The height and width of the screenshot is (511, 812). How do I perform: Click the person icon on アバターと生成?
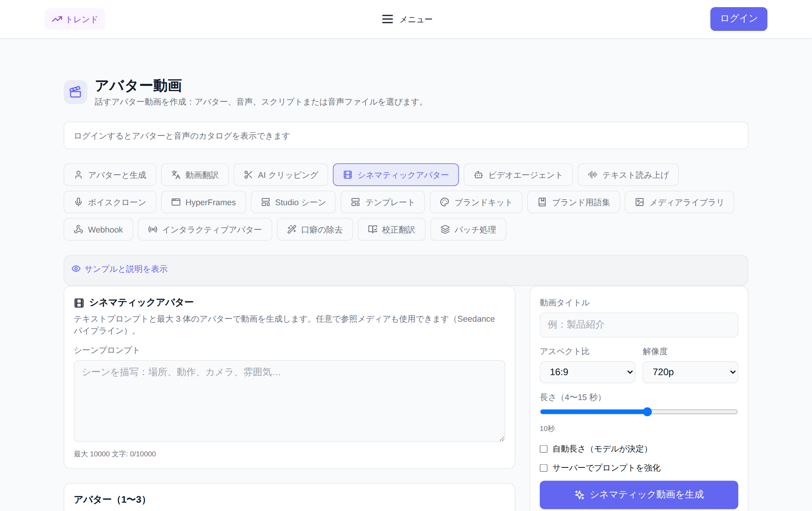click(78, 175)
